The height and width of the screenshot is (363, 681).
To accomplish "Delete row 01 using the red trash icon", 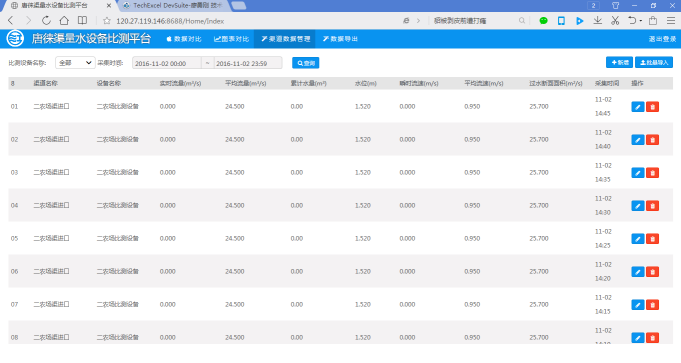I will tap(652, 107).
